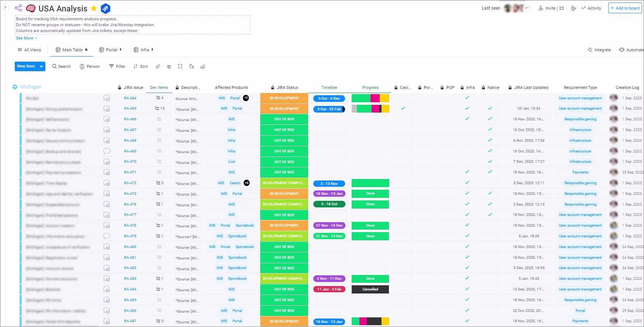Switch to the Portal tab
Viewport: 644px width, 327px height.
click(110, 50)
